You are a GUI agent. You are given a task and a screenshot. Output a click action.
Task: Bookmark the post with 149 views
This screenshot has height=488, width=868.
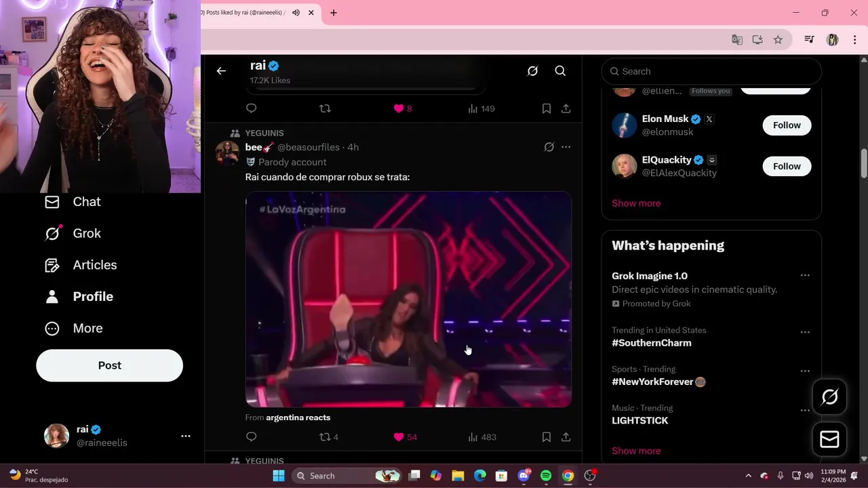point(546,108)
